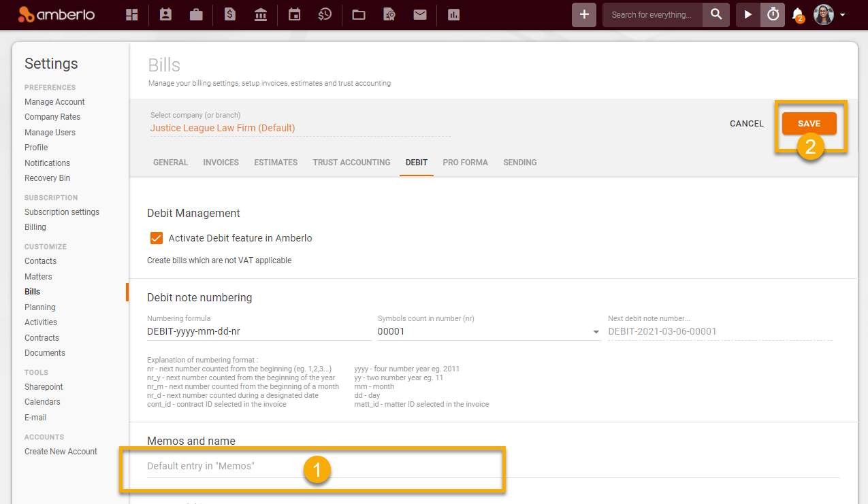This screenshot has width=868, height=504.
Task: Open the Calendar icon in the toolbar
Action: click(294, 14)
